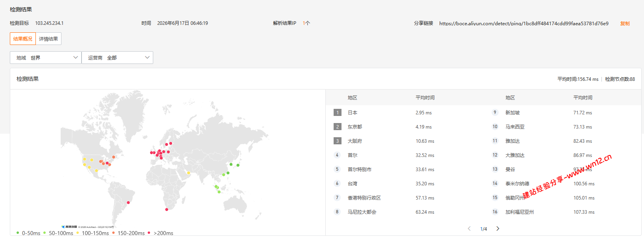
Task: Click the red map marker in Brazil
Action: point(128,203)
